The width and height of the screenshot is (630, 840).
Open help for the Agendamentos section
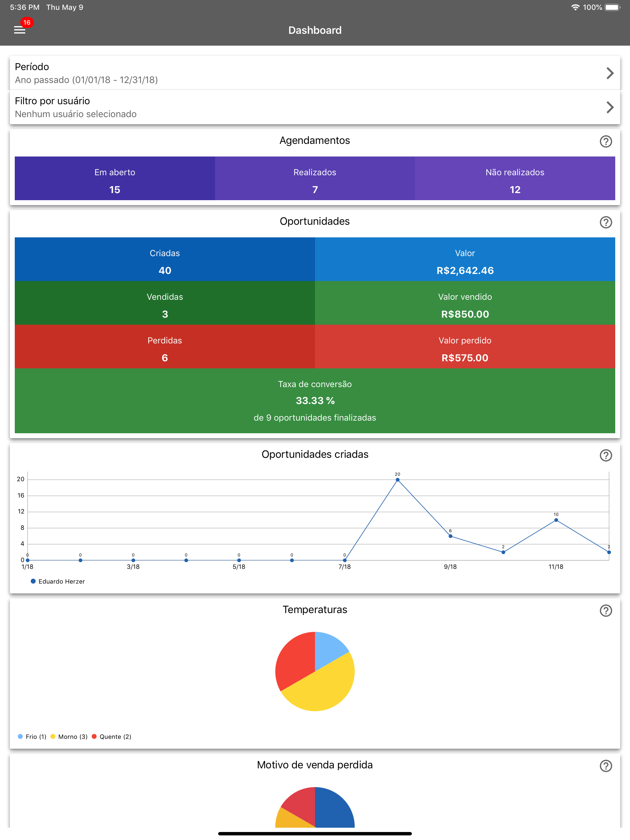[606, 141]
